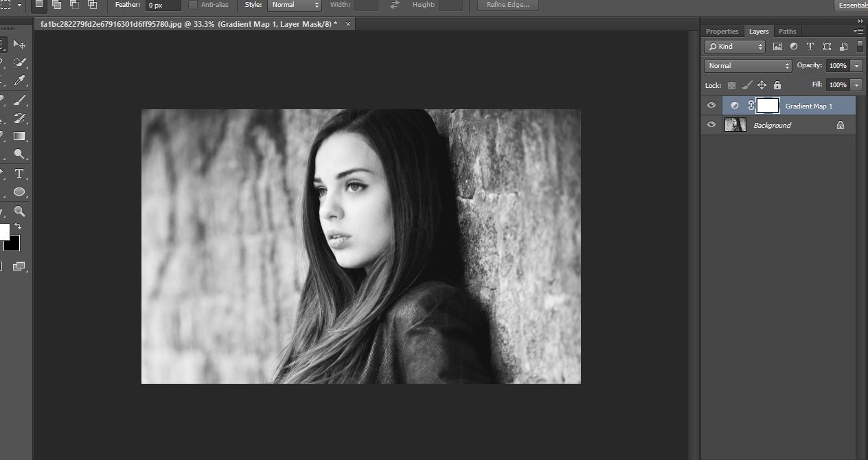Viewport: 868px width, 460px height.
Task: Open the Essentials workspace switcher
Action: (850, 5)
